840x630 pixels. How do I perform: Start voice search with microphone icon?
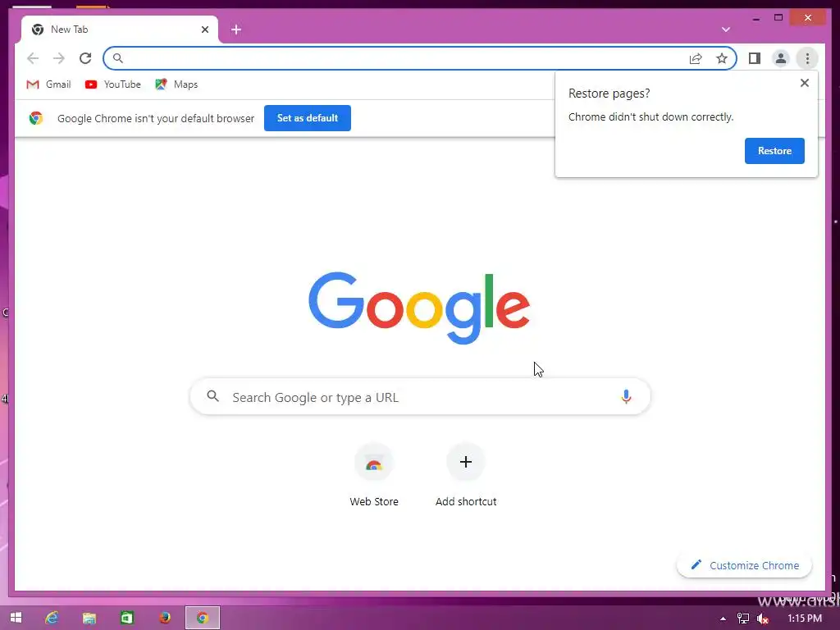[626, 397]
